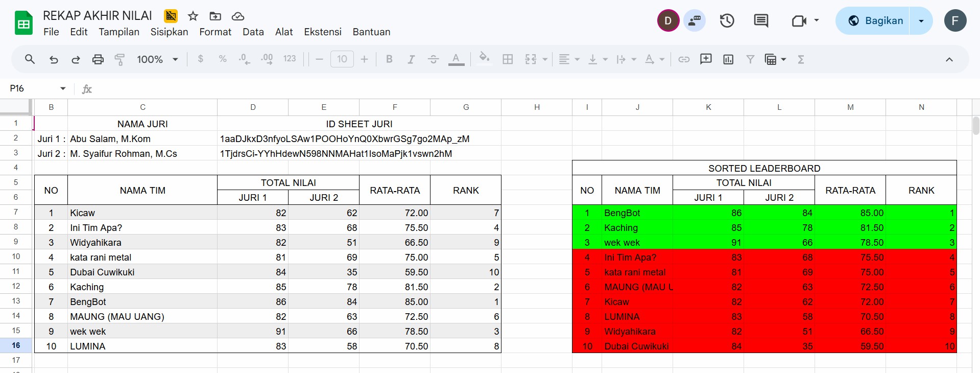This screenshot has height=373, width=980.
Task: Open the comments panel icon
Action: point(761,20)
